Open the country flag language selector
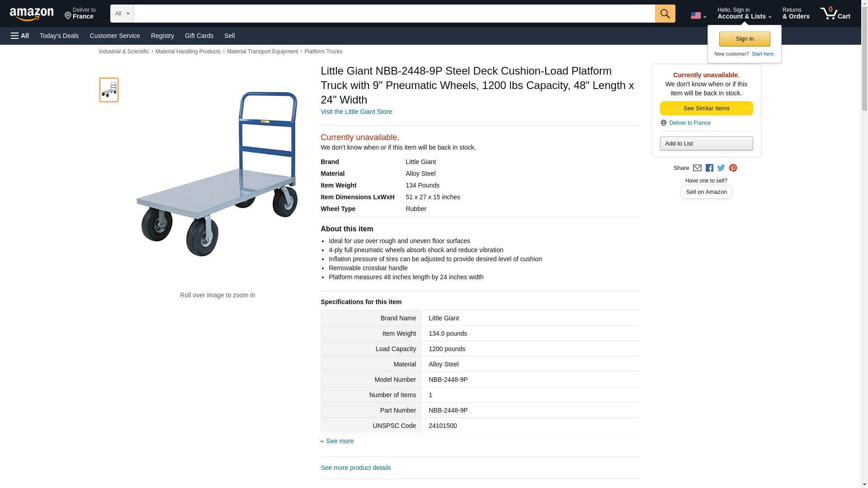Screen dimensions: 868x488 click(698, 15)
